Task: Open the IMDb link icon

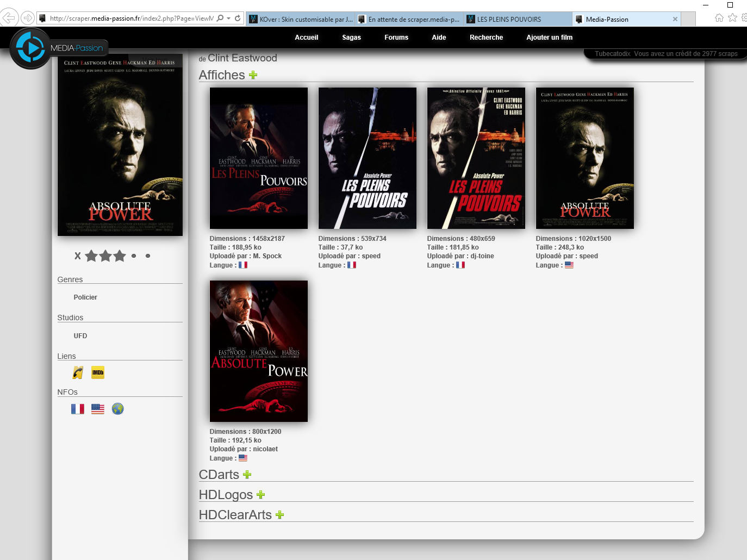Action: (98, 372)
